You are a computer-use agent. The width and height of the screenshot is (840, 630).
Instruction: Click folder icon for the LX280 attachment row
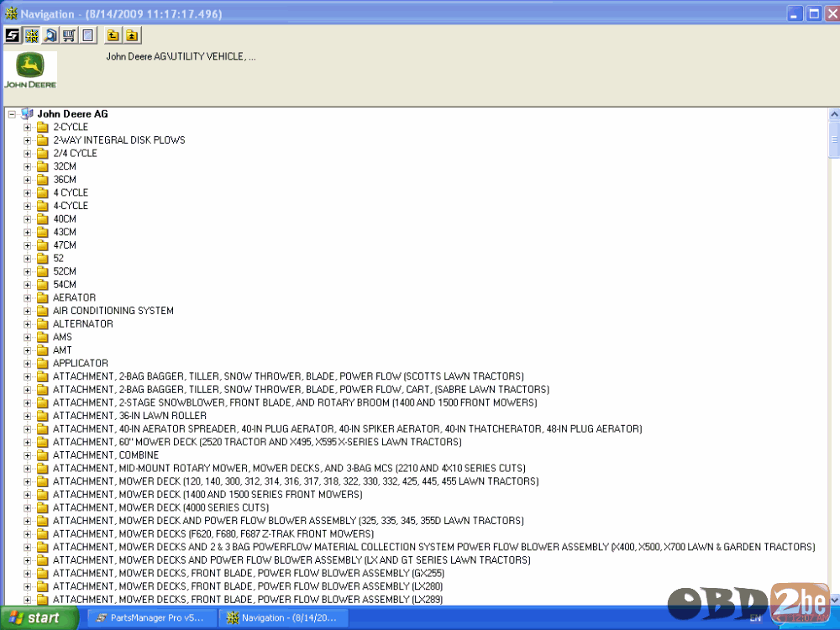(x=43, y=586)
